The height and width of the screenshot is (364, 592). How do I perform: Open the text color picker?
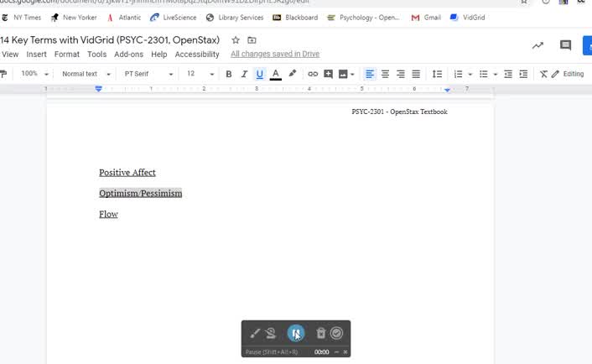click(276, 74)
